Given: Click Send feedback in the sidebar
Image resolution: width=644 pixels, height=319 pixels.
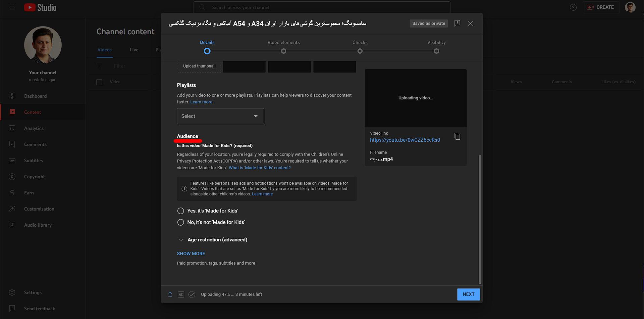Looking at the screenshot, I should click(x=43, y=309).
